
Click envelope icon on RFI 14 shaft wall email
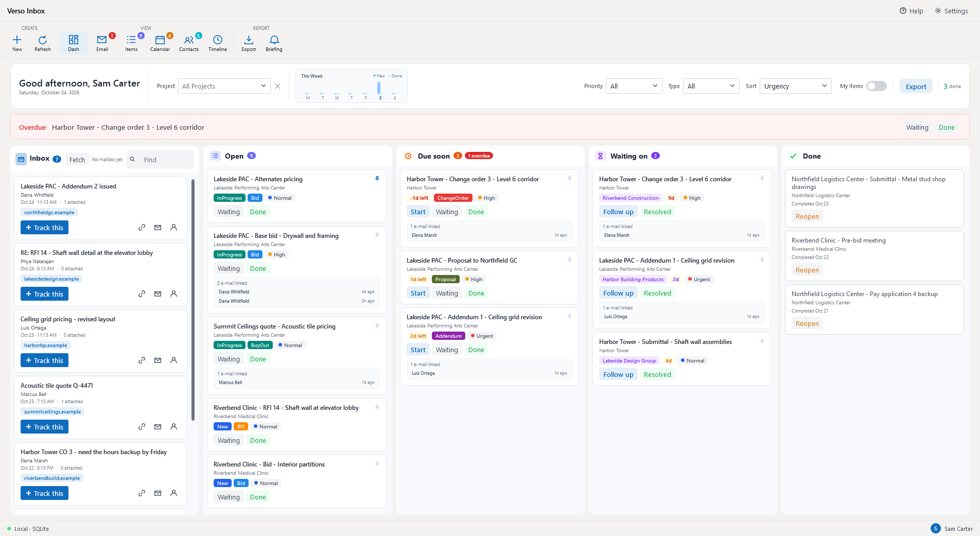(158, 294)
